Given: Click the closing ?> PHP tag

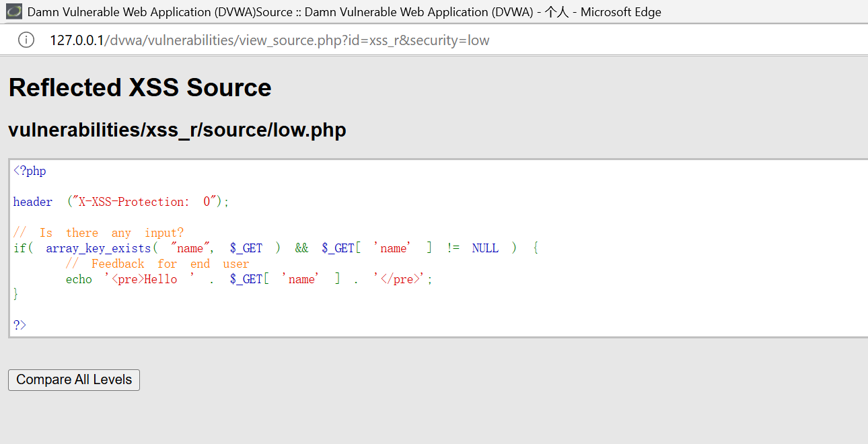Looking at the screenshot, I should pos(20,326).
